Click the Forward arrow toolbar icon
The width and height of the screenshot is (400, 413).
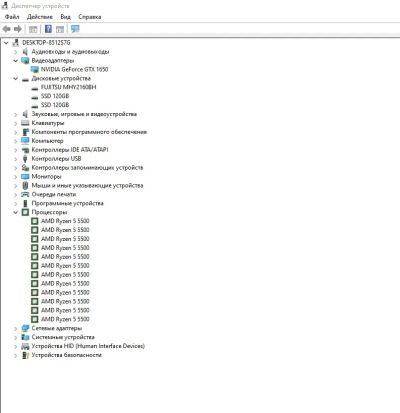[x=18, y=29]
